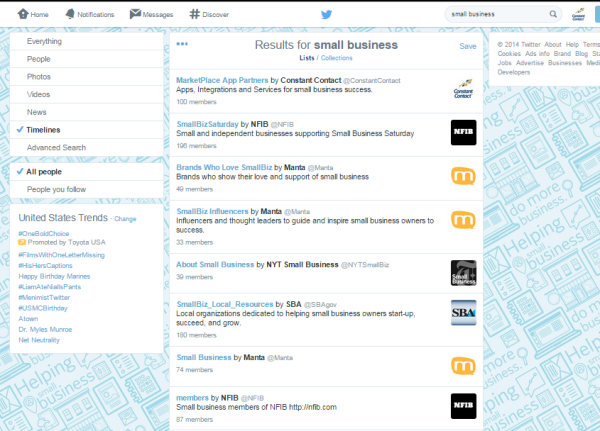This screenshot has height=431, width=600.
Task: Click the @NYTSmallBiz handle
Action: coord(365,265)
